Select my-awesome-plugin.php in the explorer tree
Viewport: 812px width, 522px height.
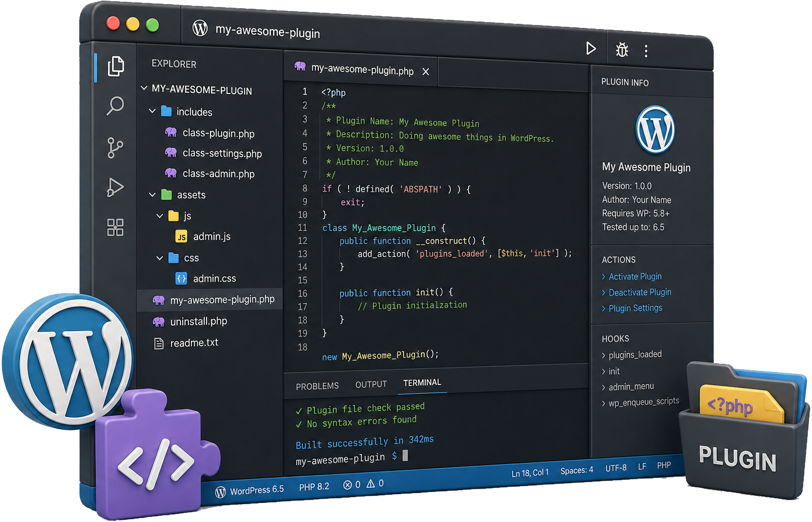(x=209, y=300)
